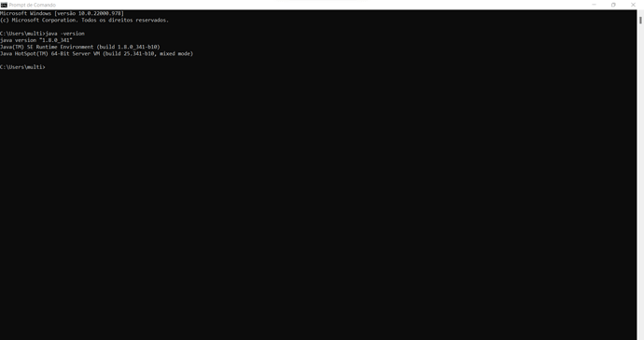The image size is (644, 340).
Task: Click the 'mixed mode' text in output
Action: point(175,53)
